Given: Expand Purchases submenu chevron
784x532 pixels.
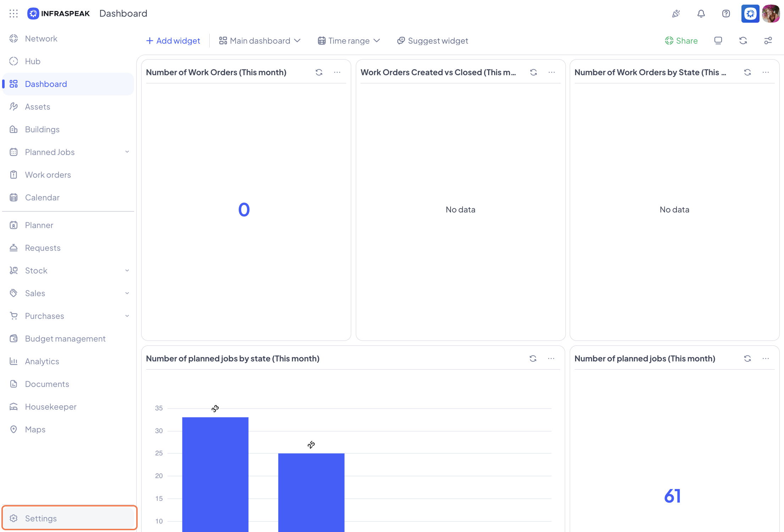Looking at the screenshot, I should [127, 316].
